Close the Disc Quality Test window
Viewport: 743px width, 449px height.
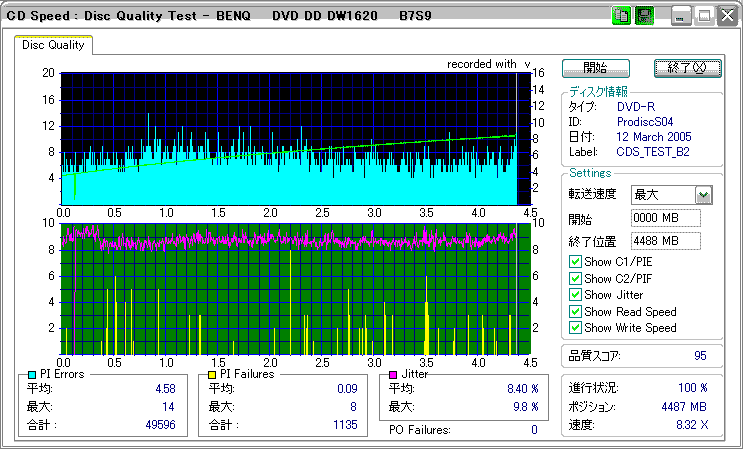coord(726,16)
